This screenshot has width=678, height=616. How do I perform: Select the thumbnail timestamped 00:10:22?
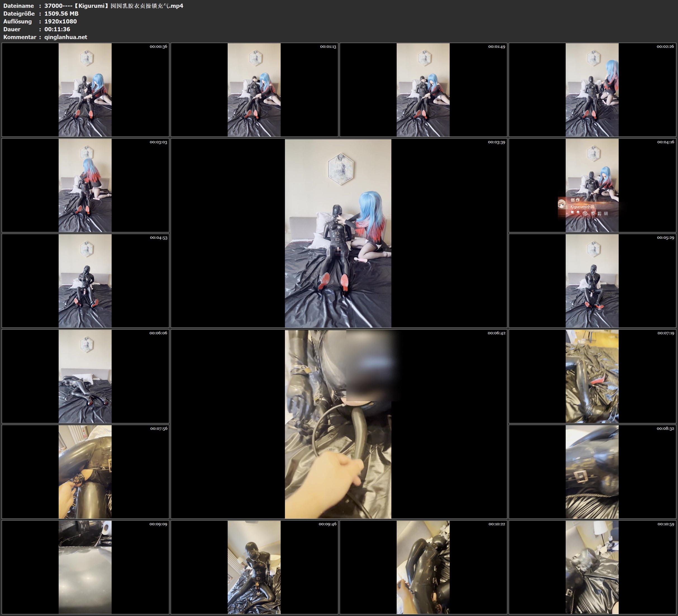[x=423, y=567]
